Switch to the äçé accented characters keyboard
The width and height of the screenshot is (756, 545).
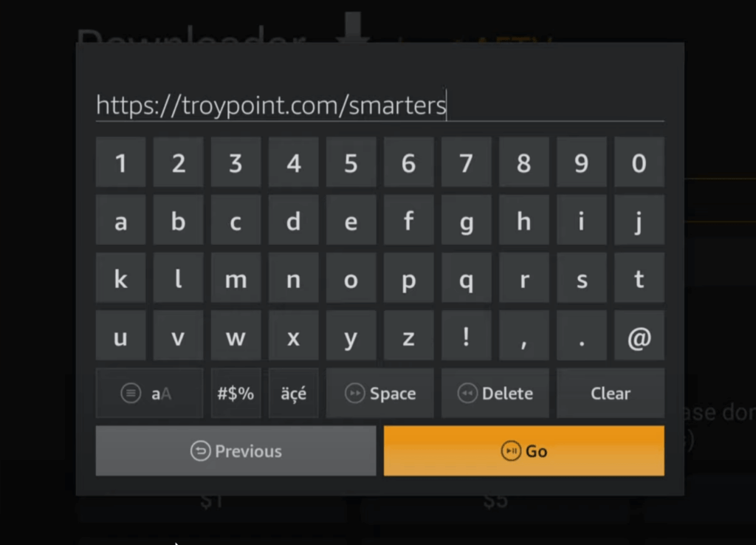coord(293,394)
